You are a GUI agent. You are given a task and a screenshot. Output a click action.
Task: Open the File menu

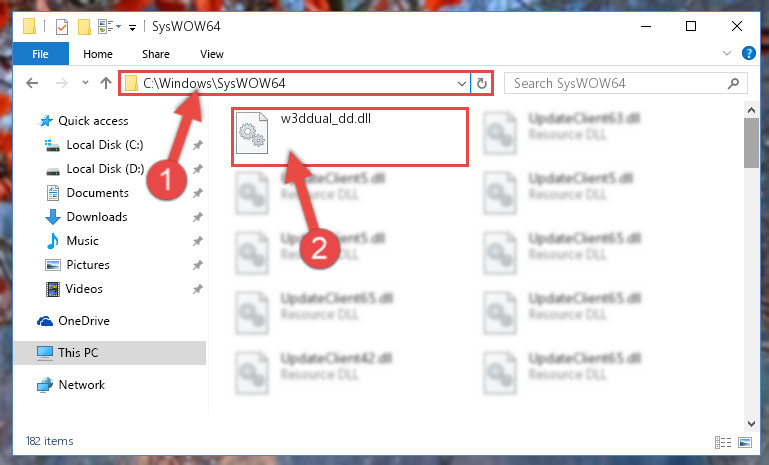click(x=40, y=54)
